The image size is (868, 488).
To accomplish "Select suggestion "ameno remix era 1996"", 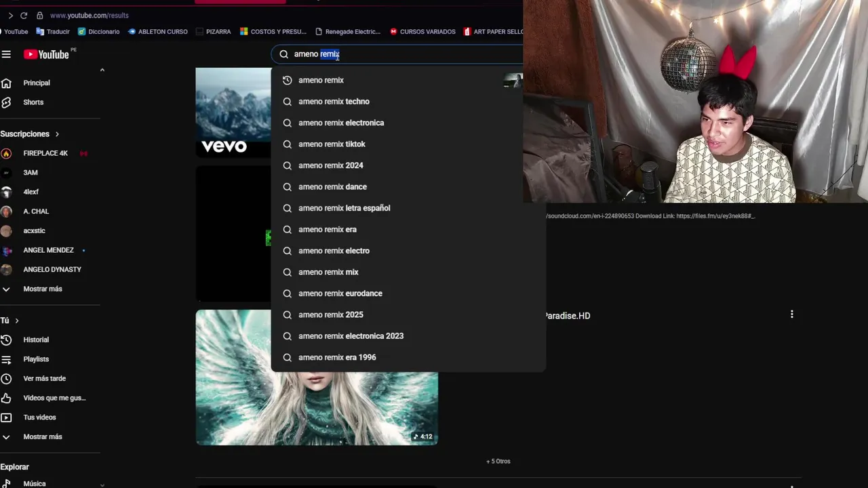I will [408, 358].
